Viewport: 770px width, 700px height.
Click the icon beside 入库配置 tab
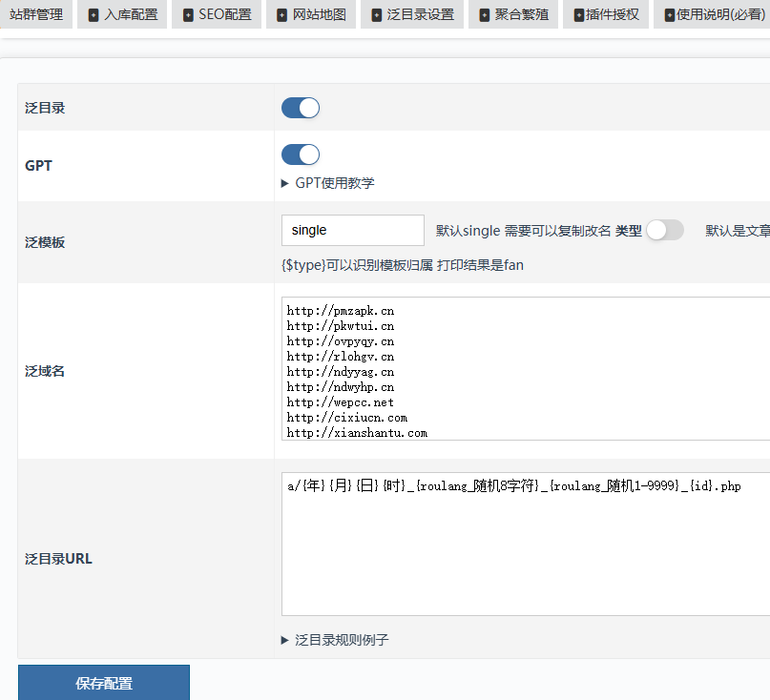pos(94,15)
